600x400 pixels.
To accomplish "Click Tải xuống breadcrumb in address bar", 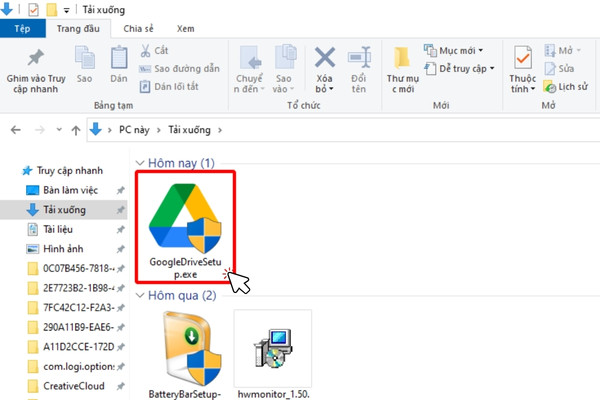I will 189,130.
